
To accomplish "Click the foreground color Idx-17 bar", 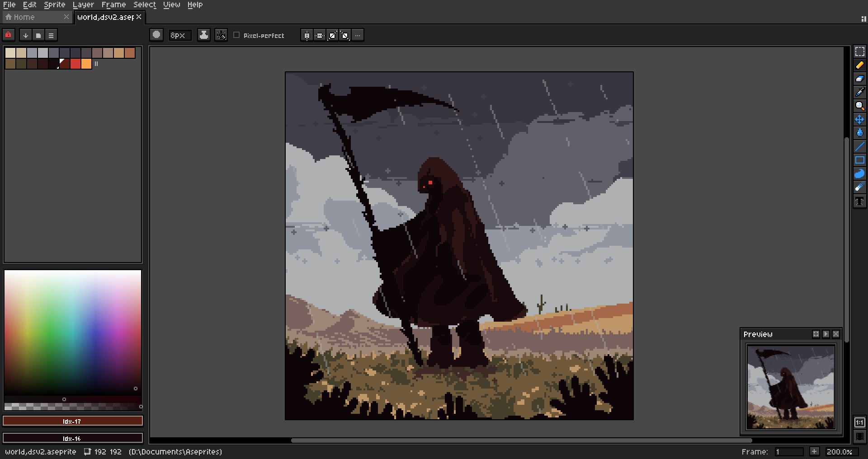I will [73, 421].
